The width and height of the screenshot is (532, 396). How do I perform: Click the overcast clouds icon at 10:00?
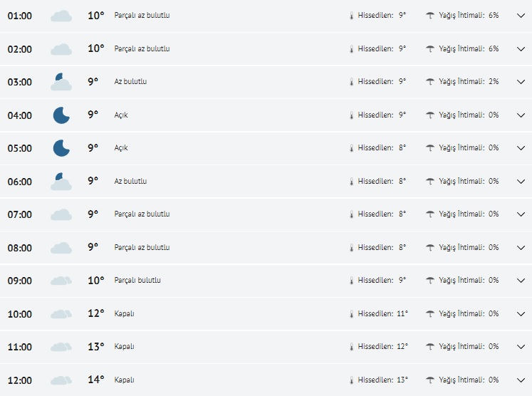pyautogui.click(x=61, y=314)
